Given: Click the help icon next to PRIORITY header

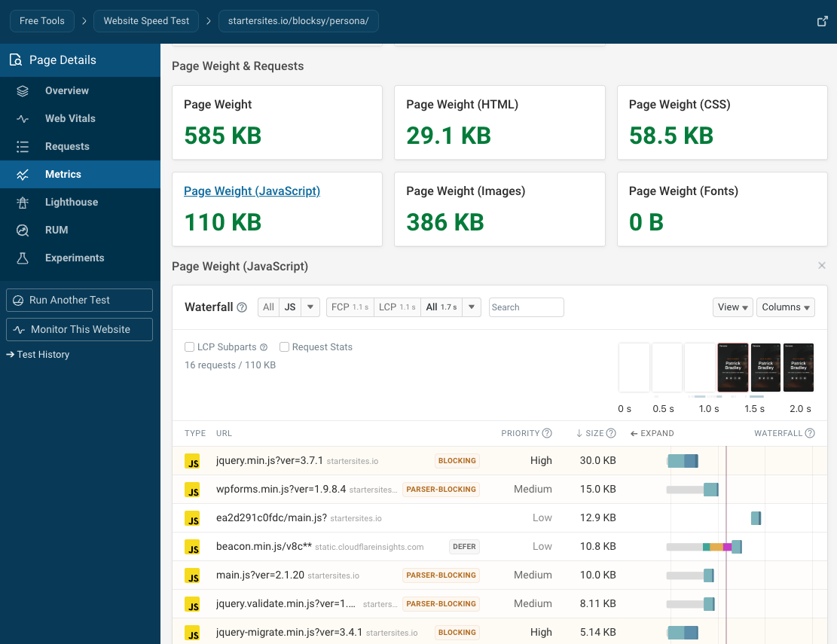Looking at the screenshot, I should coord(546,433).
